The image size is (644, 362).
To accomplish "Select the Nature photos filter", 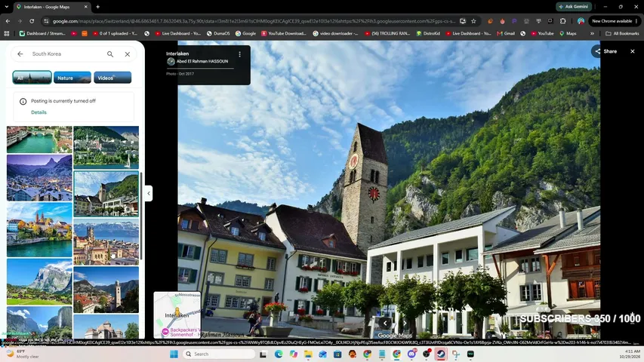I will pos(72,77).
